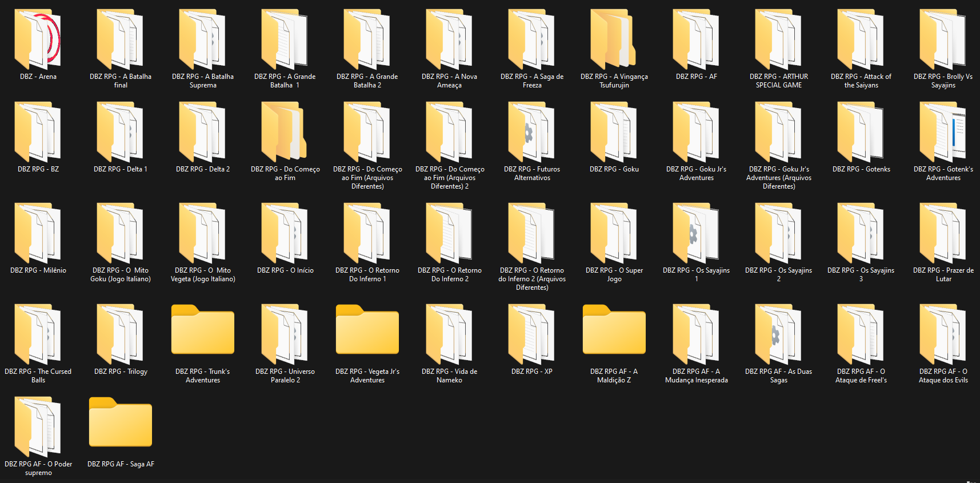Click DBZ RPG AF - A Mudança Inesperada folder
The image size is (980, 483).
pyautogui.click(x=696, y=334)
